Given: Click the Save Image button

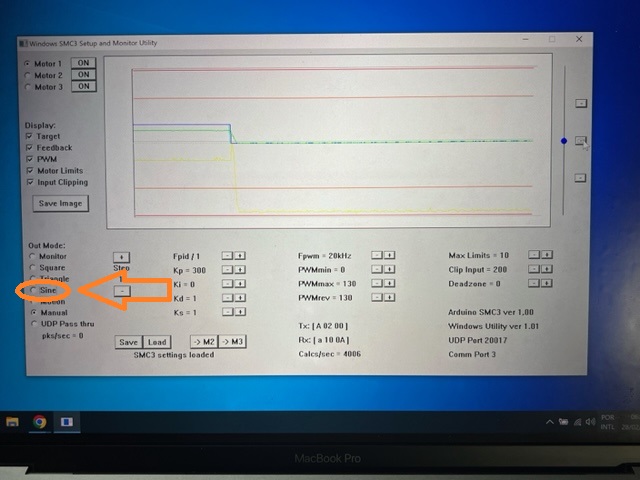Looking at the screenshot, I should pos(60,203).
